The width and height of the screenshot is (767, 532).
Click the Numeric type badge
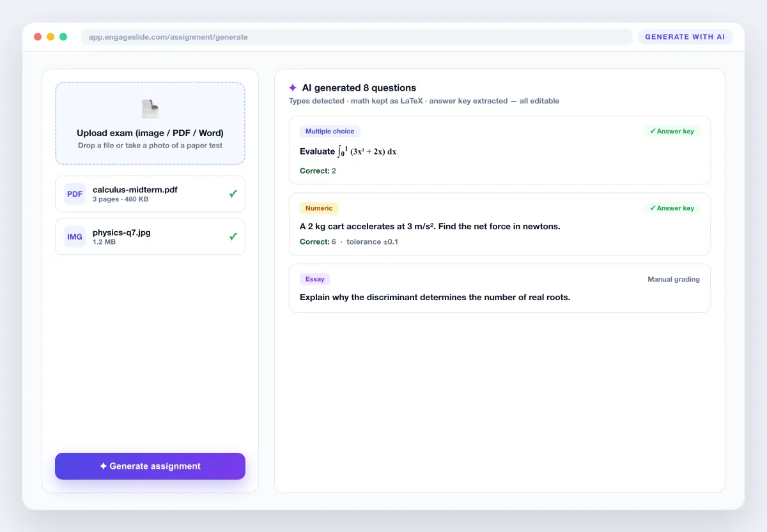pyautogui.click(x=319, y=208)
